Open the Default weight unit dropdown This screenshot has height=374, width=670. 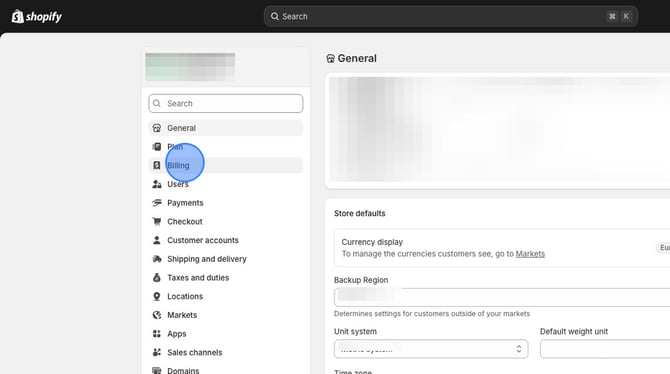tap(605, 349)
